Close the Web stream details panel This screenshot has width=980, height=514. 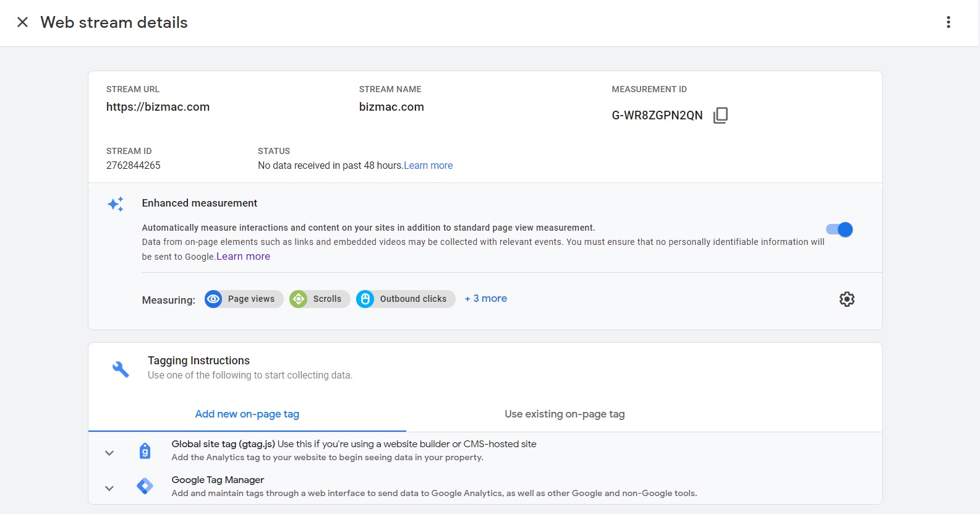22,22
